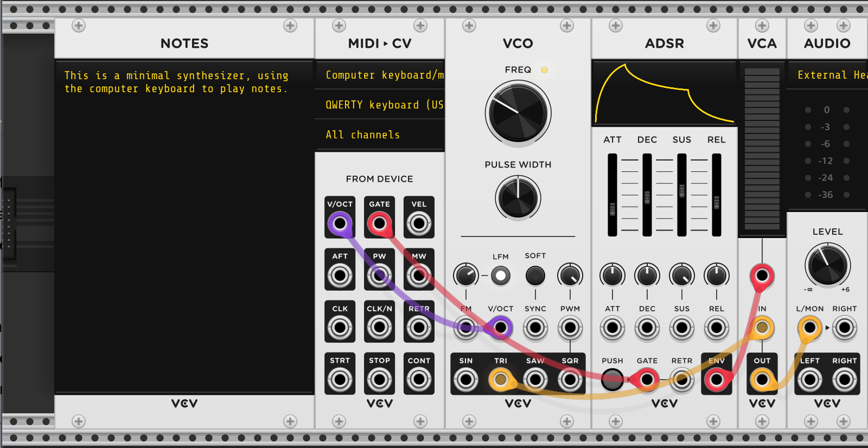Click the ATT slider handle on ADSR
868x448 pixels.
tap(612, 209)
